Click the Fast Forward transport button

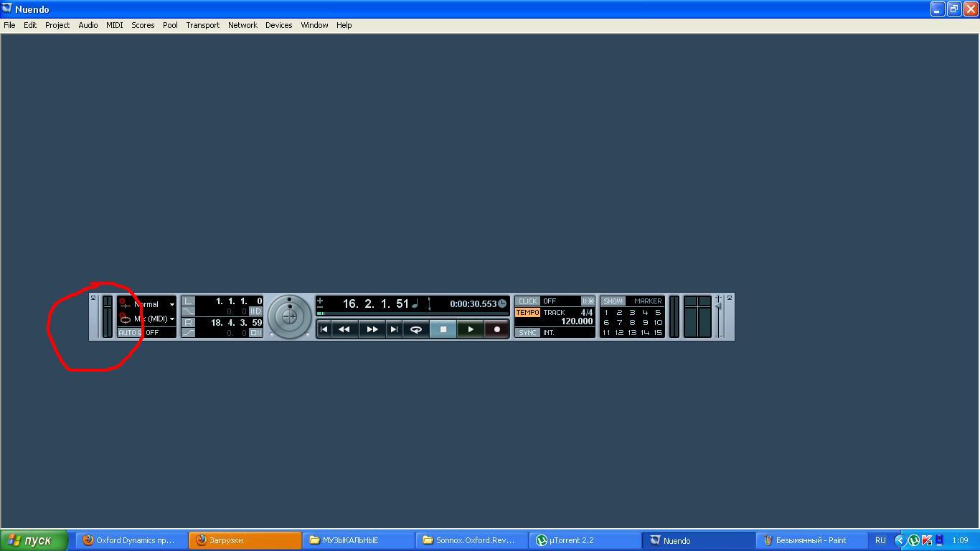coord(372,329)
